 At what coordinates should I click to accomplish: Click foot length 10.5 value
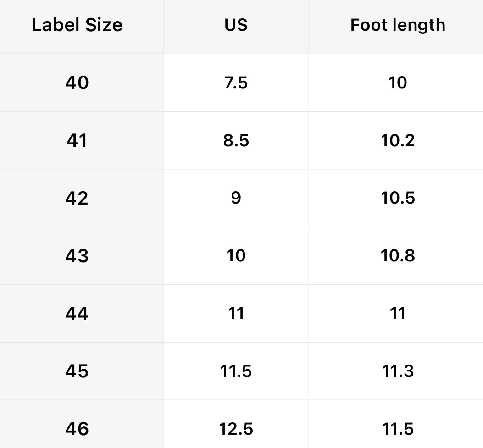[x=397, y=198]
